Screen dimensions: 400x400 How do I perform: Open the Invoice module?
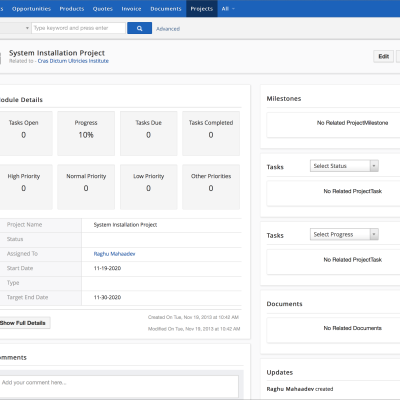click(131, 9)
